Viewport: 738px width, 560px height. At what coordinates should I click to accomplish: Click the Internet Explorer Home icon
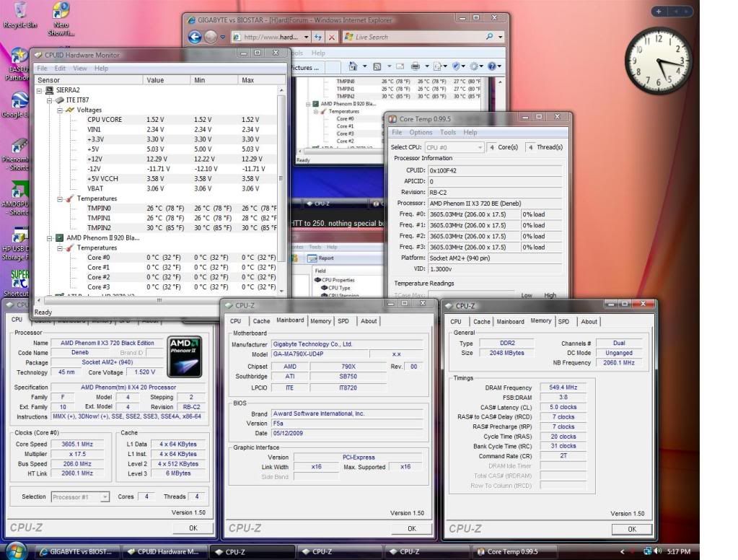click(x=353, y=66)
